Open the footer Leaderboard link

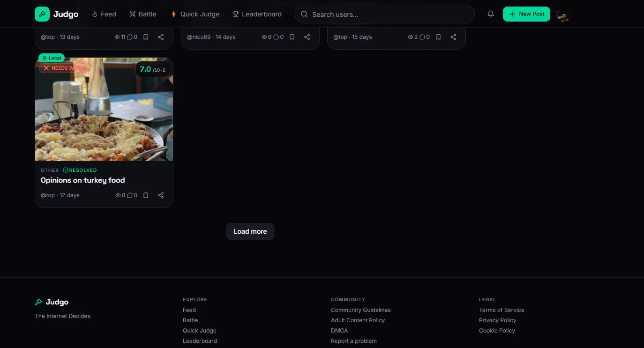200,341
